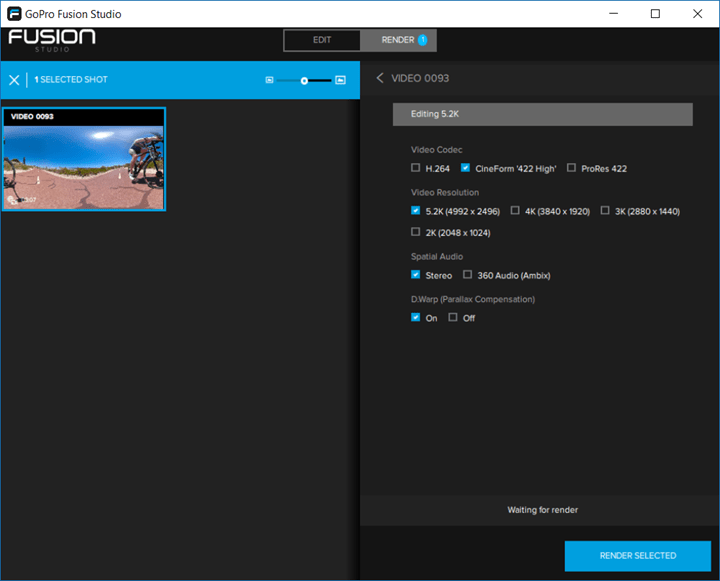Screen dimensions: 720x581
Task: Click the Spatial Audio section label
Action: click(x=437, y=256)
